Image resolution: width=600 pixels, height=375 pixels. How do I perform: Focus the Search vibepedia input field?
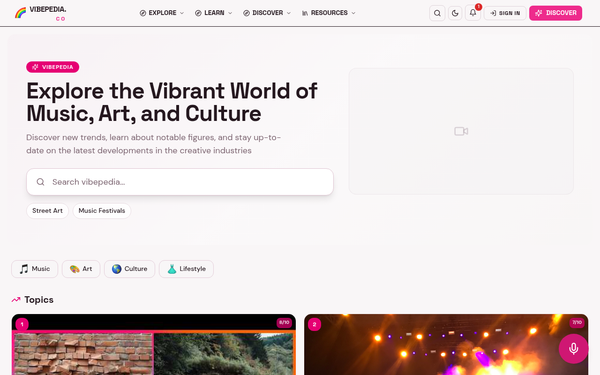click(x=180, y=182)
